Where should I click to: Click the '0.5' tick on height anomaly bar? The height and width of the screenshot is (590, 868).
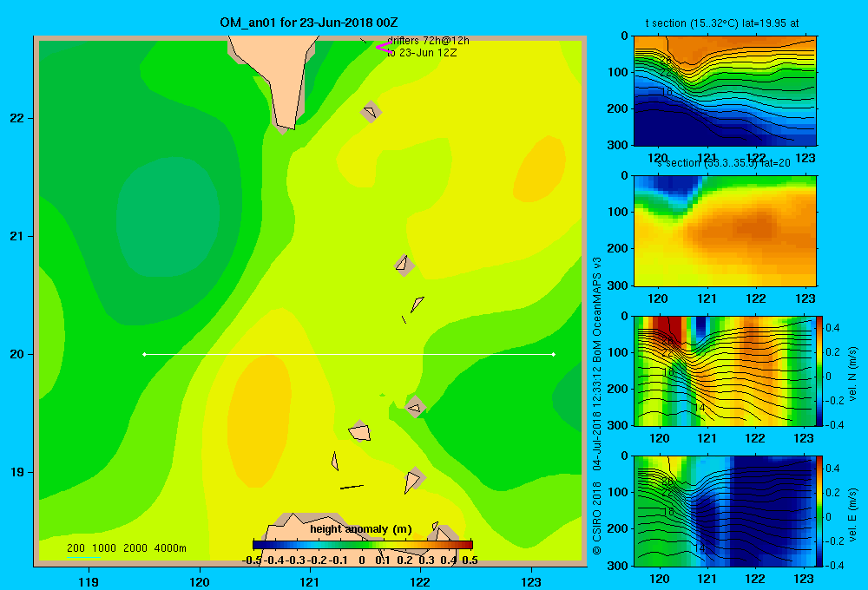click(470, 560)
